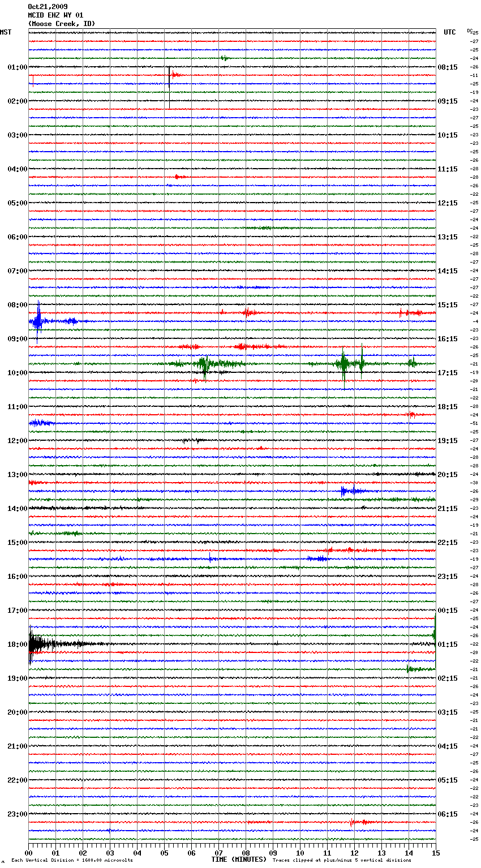This screenshot has height=868, width=481.
Task: Click minute 05 on the time axis
Action: coord(165,853)
